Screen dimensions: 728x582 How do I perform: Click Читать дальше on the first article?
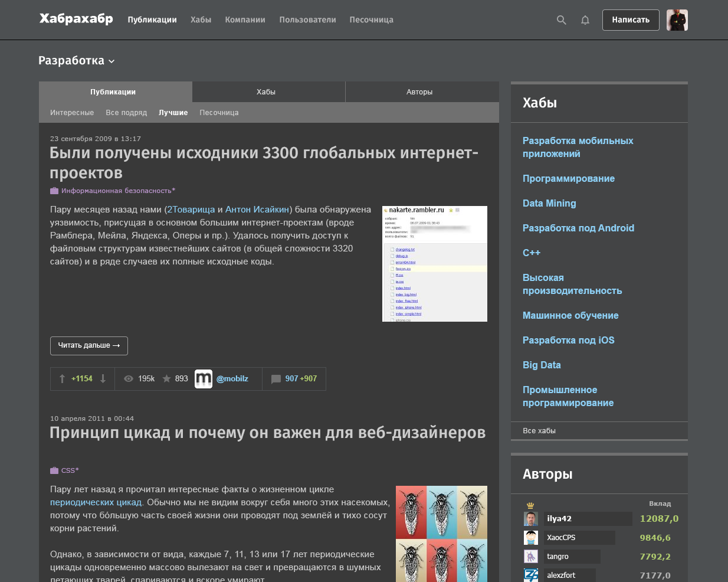tap(88, 345)
